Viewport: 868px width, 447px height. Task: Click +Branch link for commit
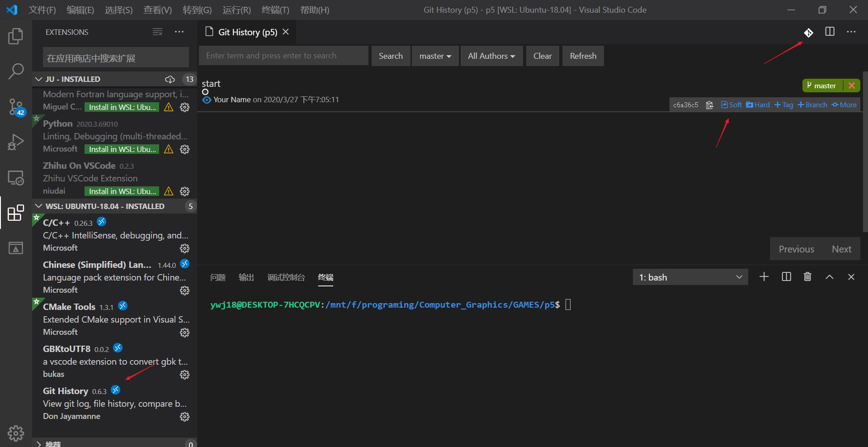tap(812, 105)
